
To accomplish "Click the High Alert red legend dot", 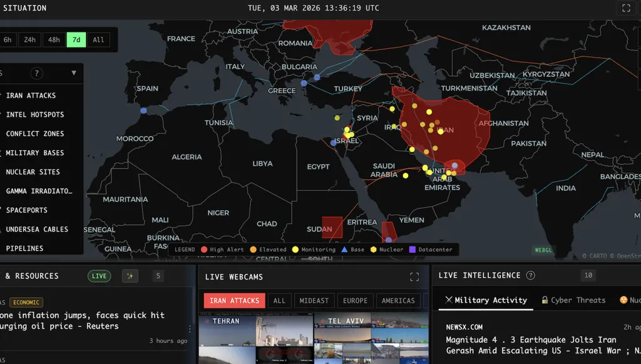I will coord(206,250).
